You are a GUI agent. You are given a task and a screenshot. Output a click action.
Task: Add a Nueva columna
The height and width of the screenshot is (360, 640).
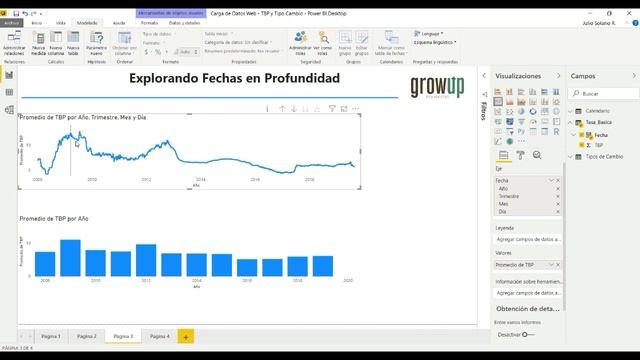(x=56, y=43)
